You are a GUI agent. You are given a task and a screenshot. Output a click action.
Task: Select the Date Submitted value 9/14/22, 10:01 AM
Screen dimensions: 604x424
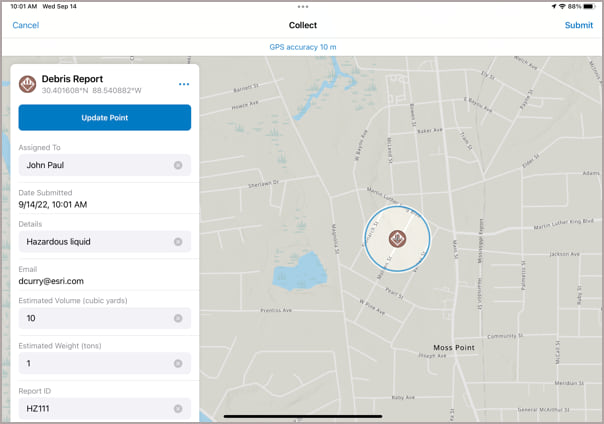(53, 204)
